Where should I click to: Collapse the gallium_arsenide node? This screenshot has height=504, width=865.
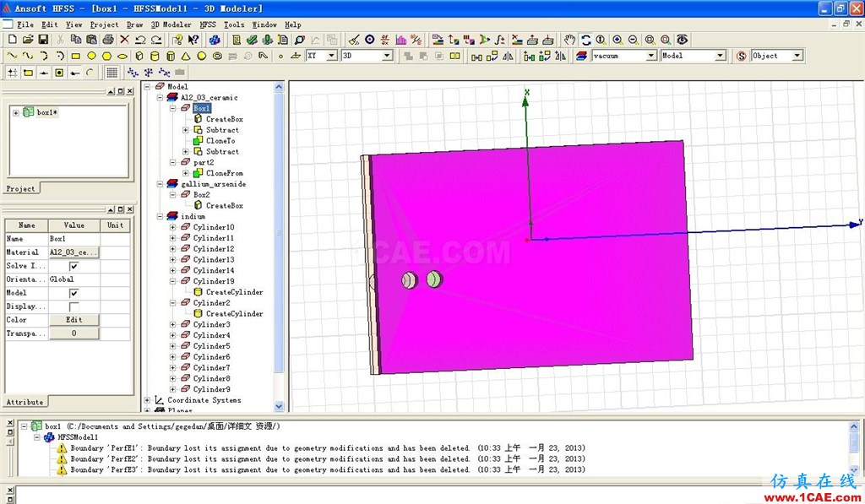[x=160, y=184]
